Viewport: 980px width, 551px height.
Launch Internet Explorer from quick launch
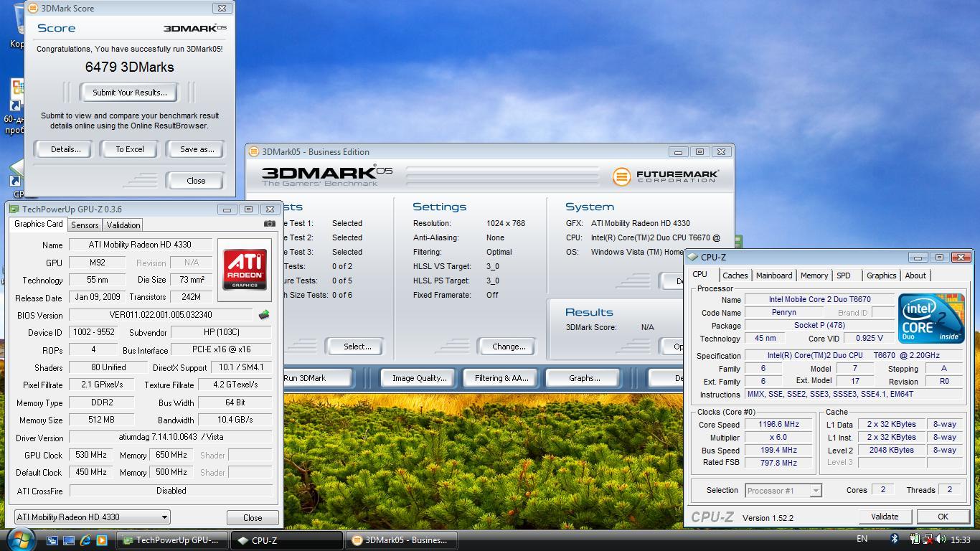pos(85,540)
